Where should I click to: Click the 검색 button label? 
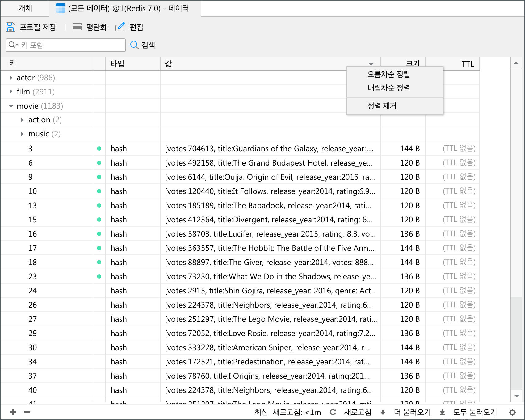tap(148, 45)
